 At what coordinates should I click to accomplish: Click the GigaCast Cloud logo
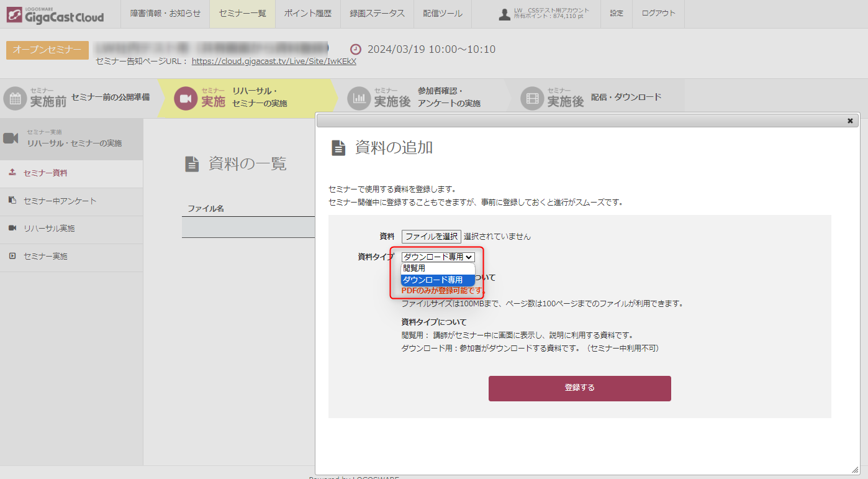tap(55, 14)
